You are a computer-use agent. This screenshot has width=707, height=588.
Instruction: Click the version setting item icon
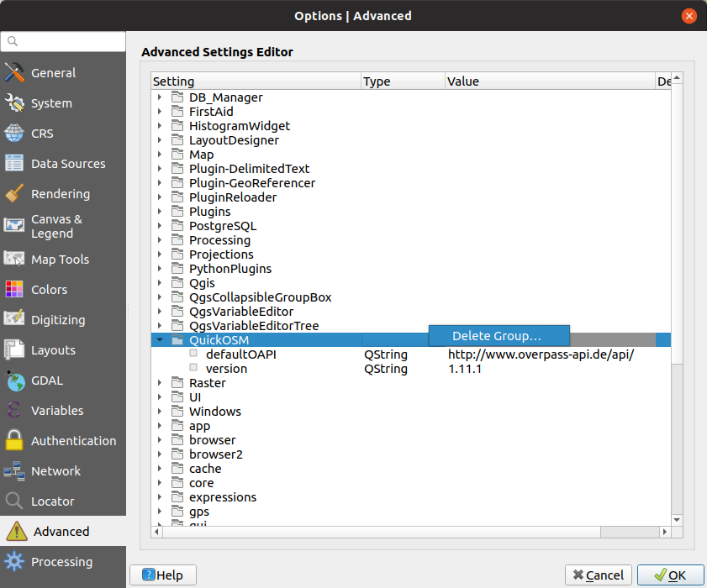[193, 367]
